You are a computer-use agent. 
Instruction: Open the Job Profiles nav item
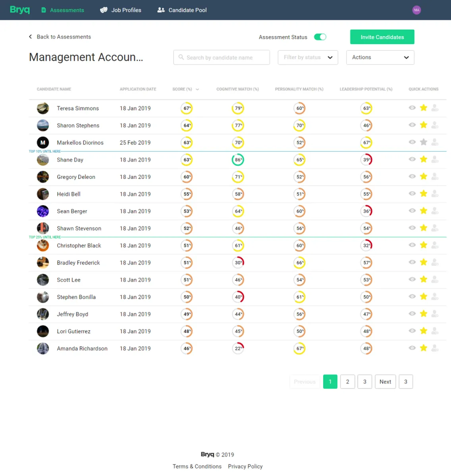coord(121,10)
